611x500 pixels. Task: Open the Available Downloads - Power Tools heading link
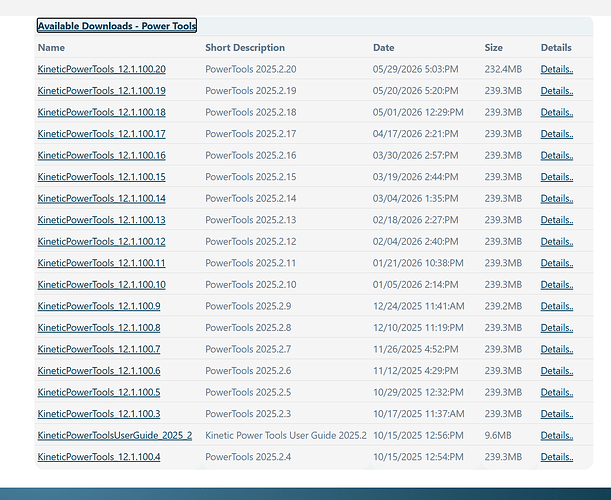click(117, 26)
